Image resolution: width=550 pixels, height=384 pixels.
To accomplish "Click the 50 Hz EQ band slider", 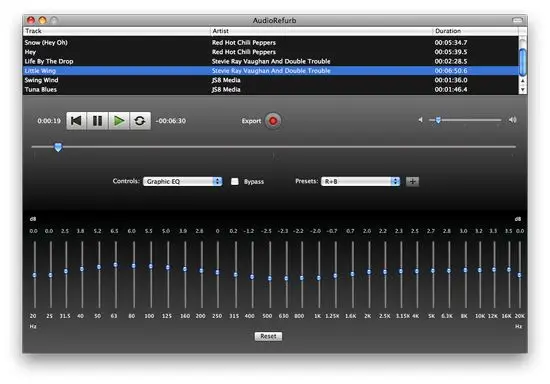I will click(99, 275).
